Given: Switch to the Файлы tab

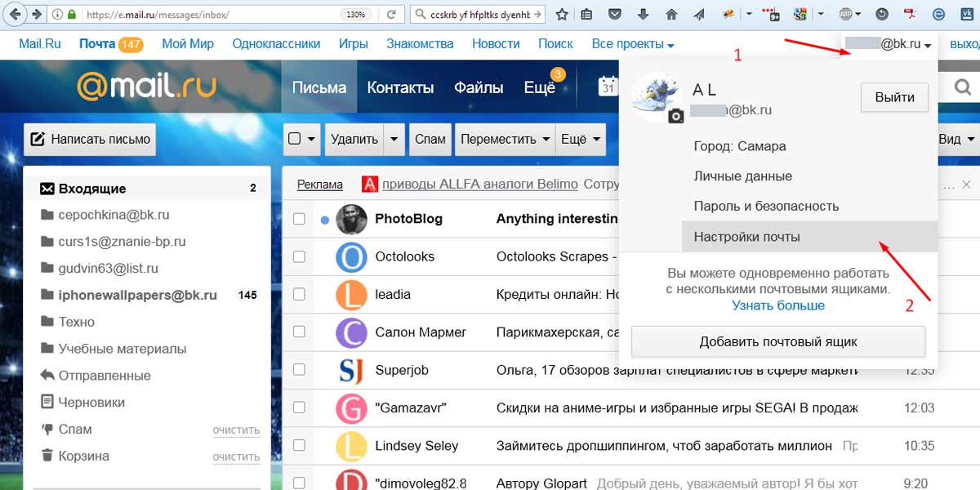Looking at the screenshot, I should [480, 87].
